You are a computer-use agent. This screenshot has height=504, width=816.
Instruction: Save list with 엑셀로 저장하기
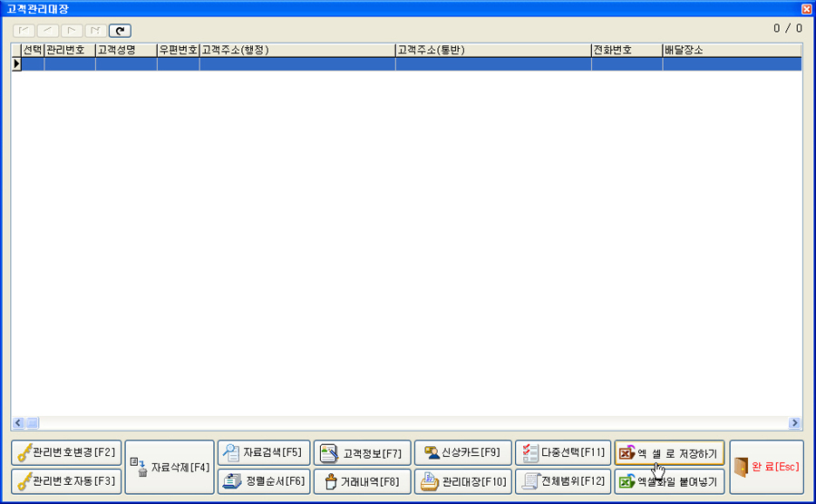click(669, 452)
